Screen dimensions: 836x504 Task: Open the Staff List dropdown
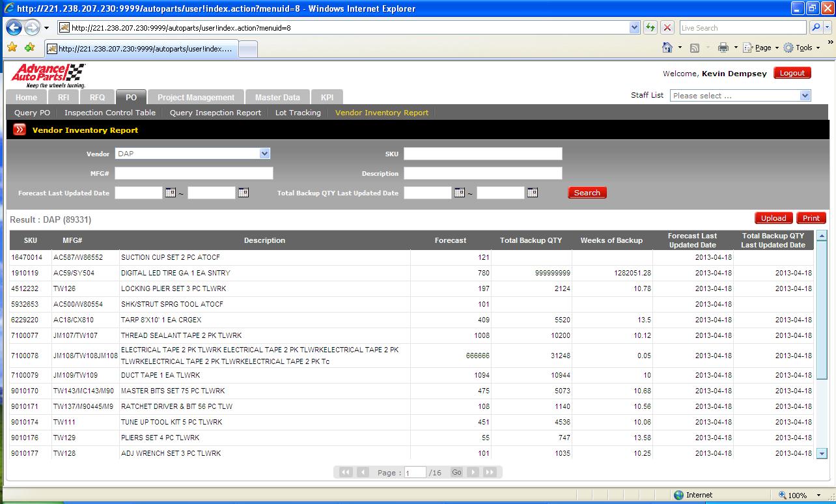point(805,96)
